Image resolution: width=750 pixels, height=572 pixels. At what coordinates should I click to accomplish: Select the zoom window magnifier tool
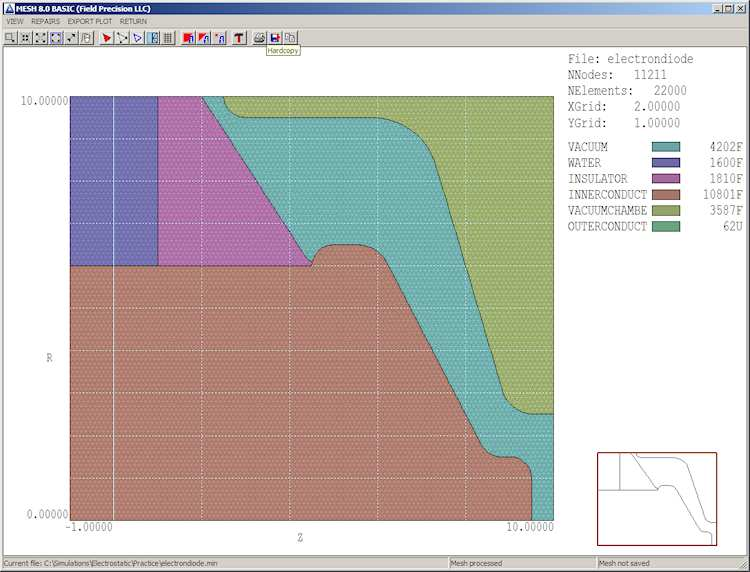click(10, 38)
